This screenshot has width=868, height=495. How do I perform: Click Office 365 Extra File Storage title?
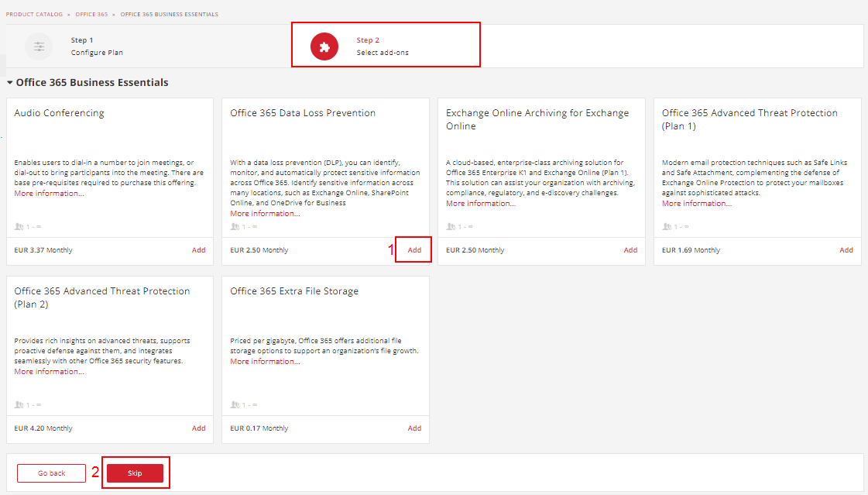[294, 291]
